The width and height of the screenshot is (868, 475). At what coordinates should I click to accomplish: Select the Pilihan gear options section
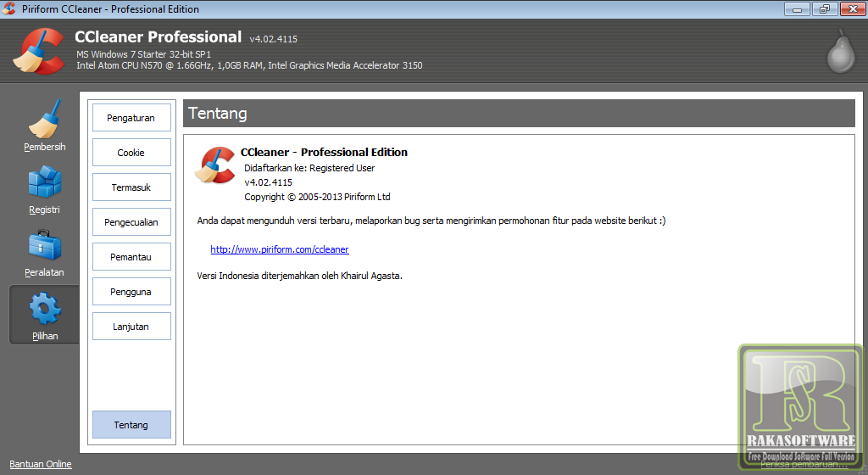(x=44, y=315)
